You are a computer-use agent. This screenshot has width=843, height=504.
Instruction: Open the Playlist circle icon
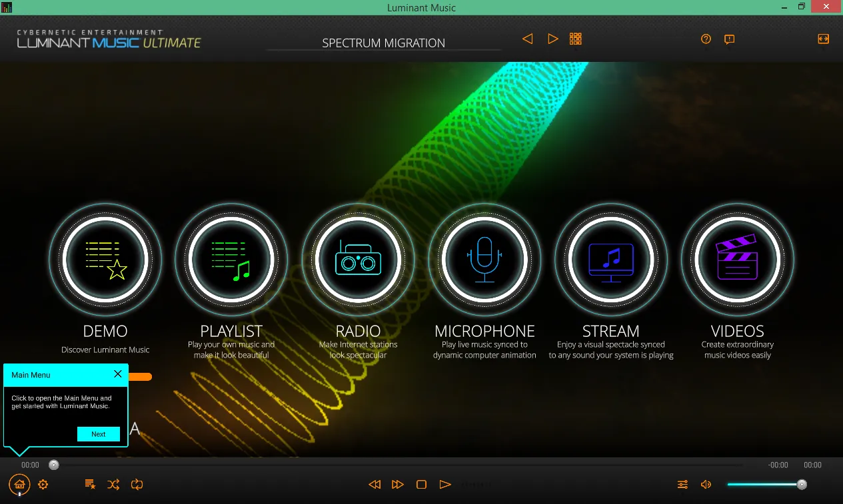coord(231,259)
